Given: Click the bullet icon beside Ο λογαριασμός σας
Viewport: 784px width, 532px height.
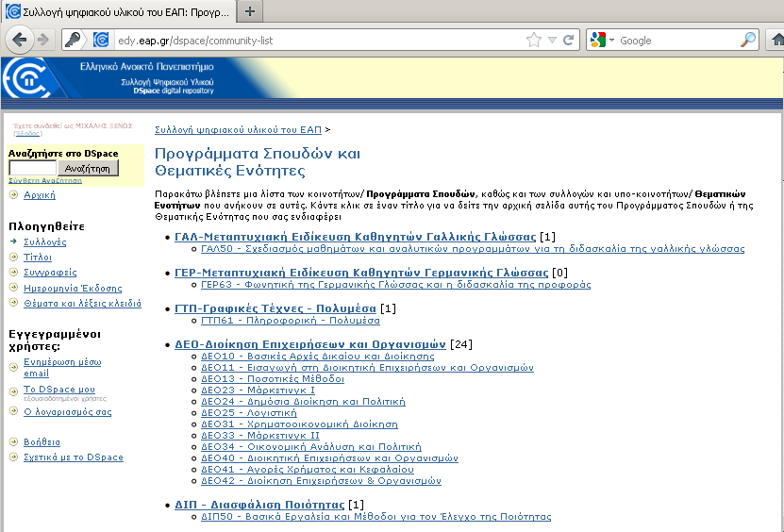Looking at the screenshot, I should pos(13,411).
